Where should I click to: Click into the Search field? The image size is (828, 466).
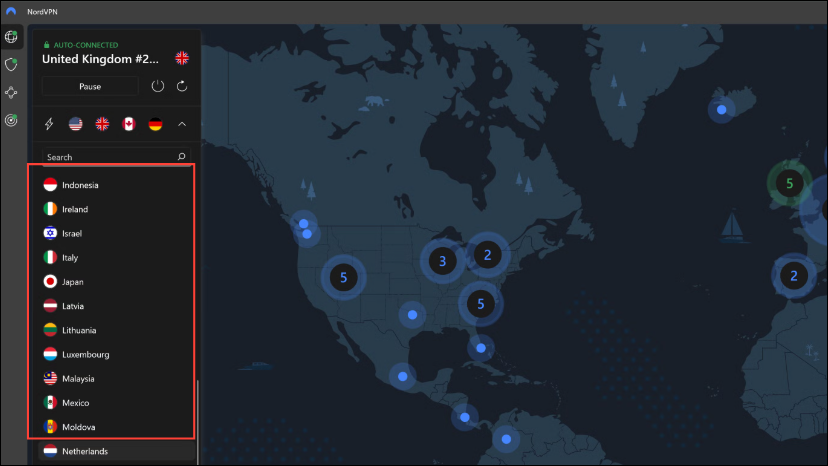pyautogui.click(x=105, y=157)
